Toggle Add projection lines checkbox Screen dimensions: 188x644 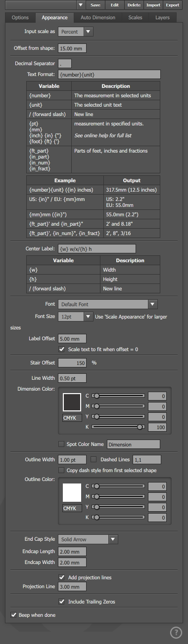62,577
